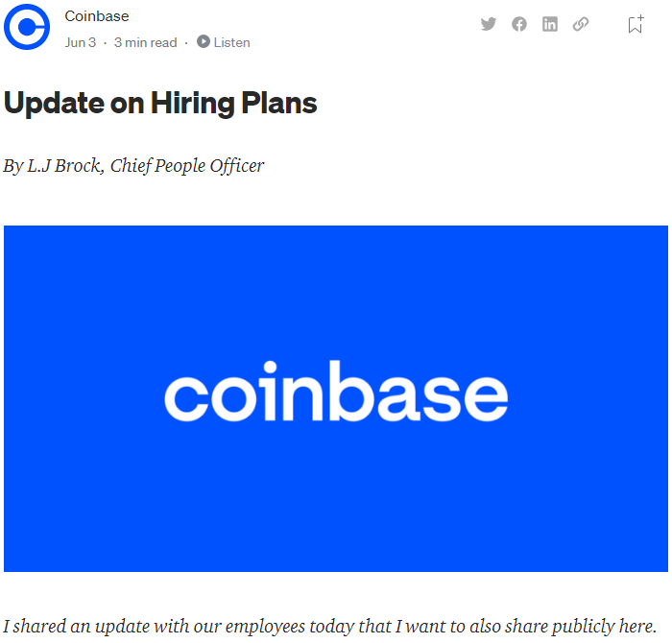Viewport: 672px width, 643px height.
Task: Share the post via Facebook icon
Action: [519, 24]
